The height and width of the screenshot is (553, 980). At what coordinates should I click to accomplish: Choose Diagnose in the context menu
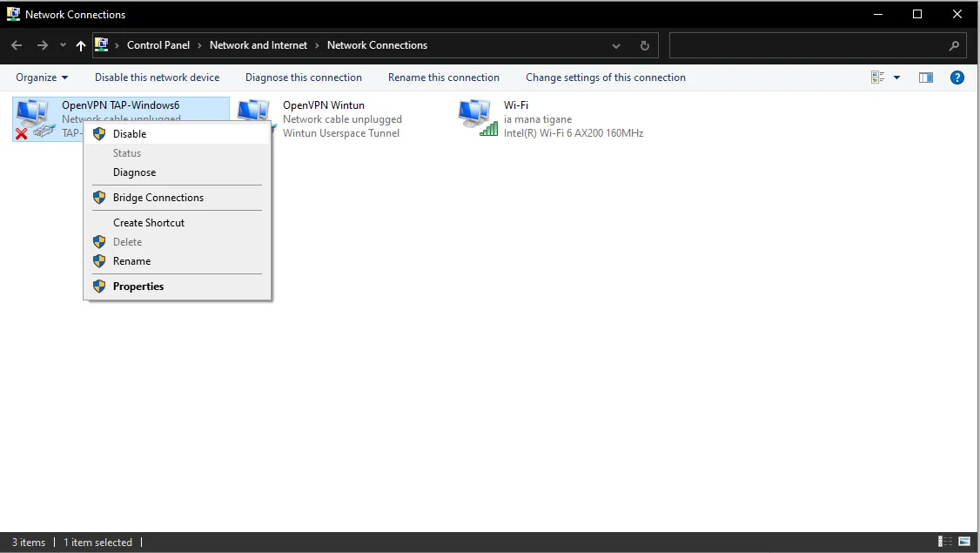pyautogui.click(x=178, y=172)
